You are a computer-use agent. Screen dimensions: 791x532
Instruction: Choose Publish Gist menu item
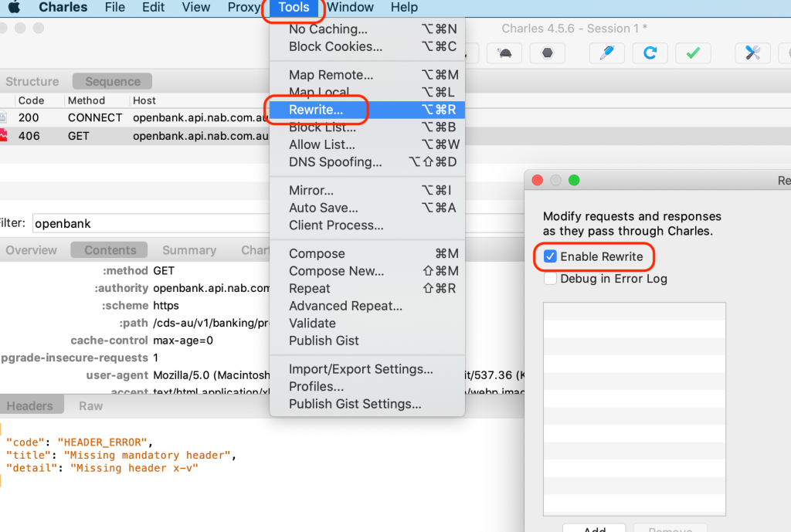pos(367,341)
